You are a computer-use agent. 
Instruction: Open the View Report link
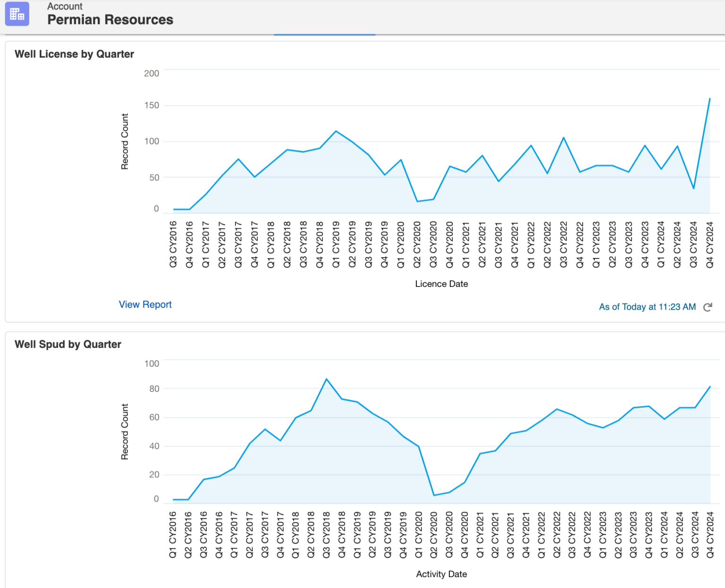coord(145,304)
